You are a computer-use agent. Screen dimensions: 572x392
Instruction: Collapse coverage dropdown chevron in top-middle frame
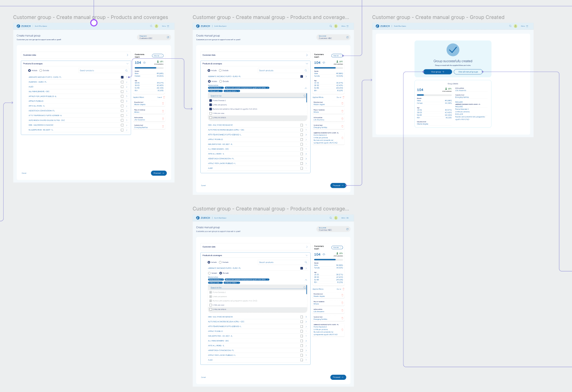pos(306,88)
